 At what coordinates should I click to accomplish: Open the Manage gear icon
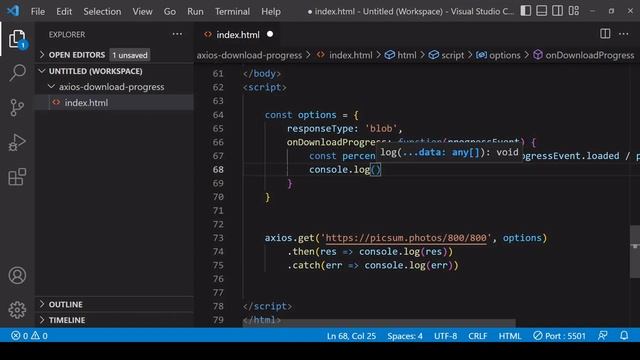17,310
